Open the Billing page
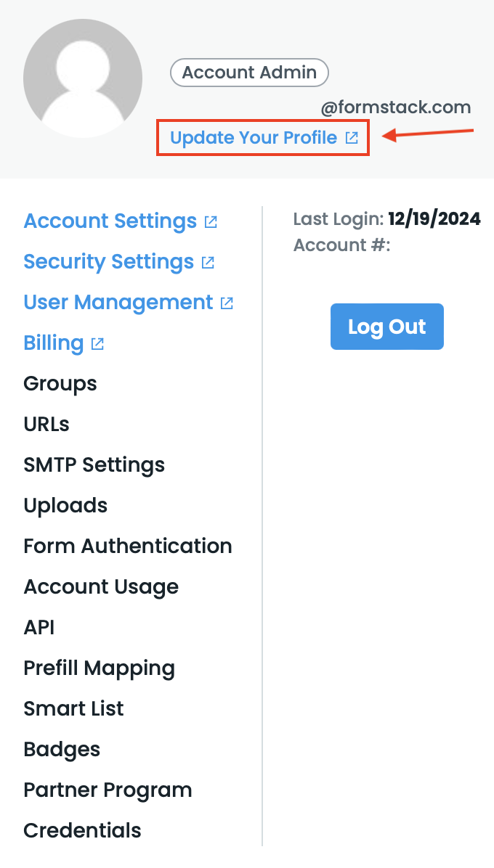Image resolution: width=494 pixels, height=868 pixels. pyautogui.click(x=54, y=343)
